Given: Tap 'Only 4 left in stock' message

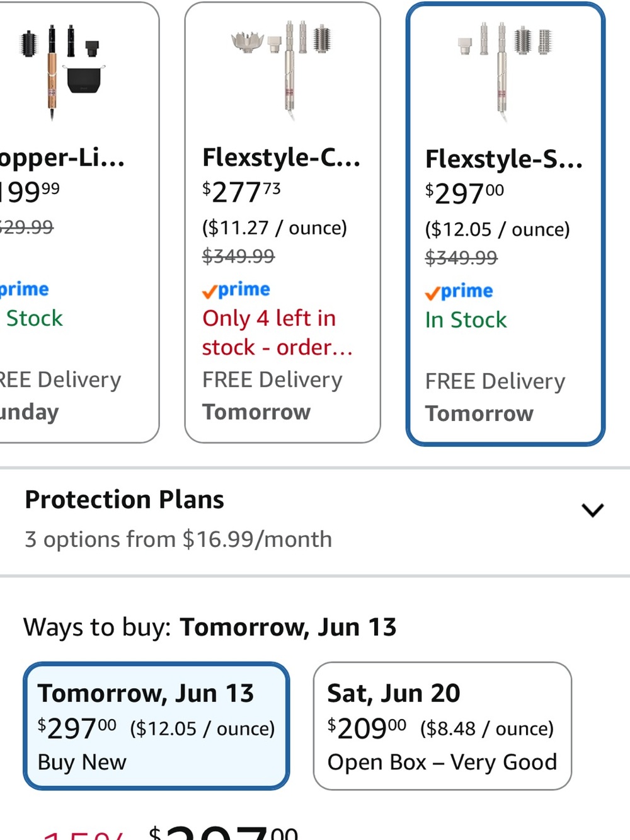Looking at the screenshot, I should point(277,333).
